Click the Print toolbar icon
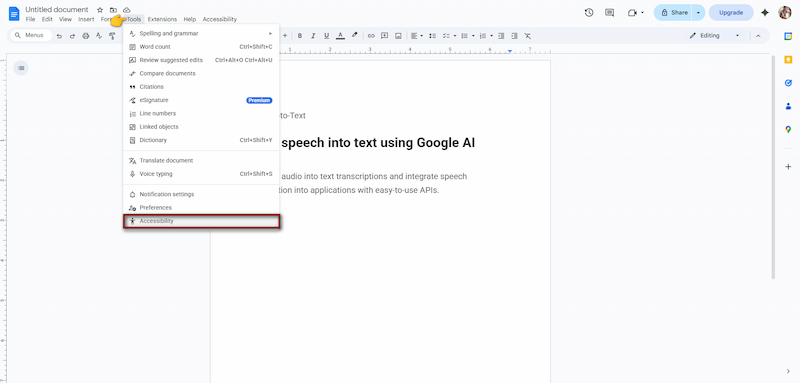This screenshot has height=383, width=800. (86, 36)
